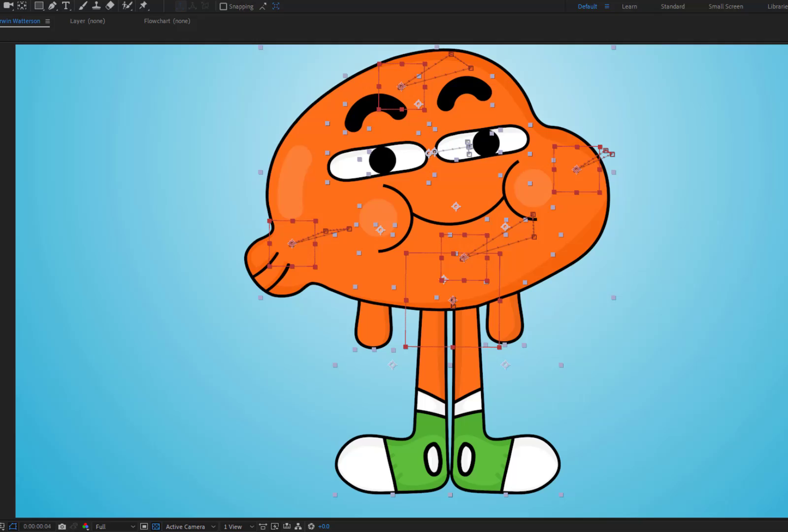Open the Active Camera 3D view dropdown
Viewport: 788px width, 532px height.
(190, 526)
